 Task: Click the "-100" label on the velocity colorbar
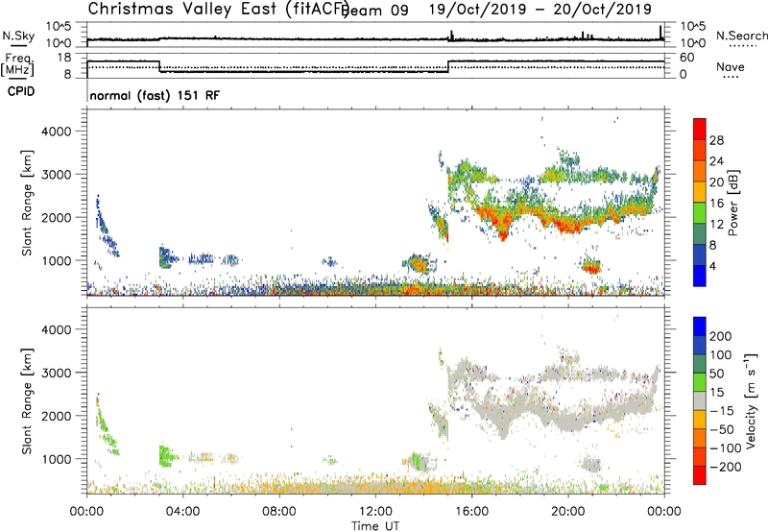click(724, 447)
